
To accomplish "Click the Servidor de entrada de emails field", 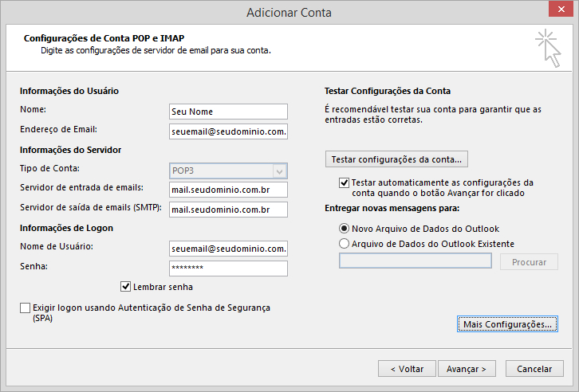I will pos(228,190).
